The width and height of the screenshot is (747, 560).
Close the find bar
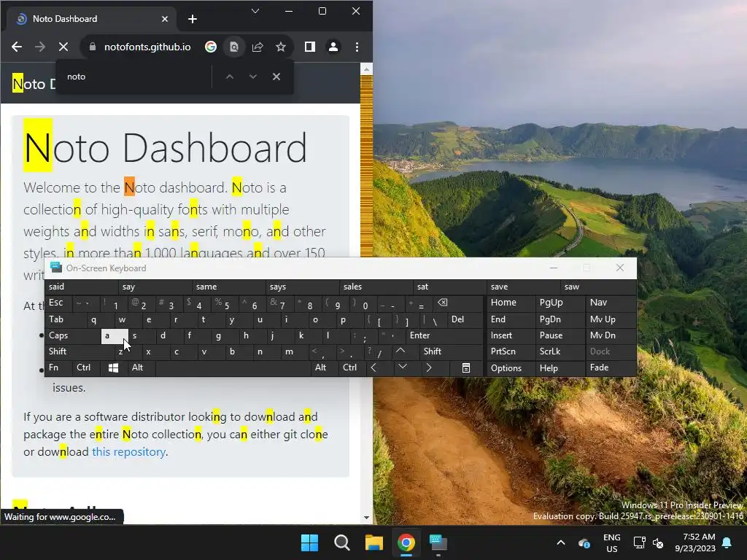(x=276, y=77)
